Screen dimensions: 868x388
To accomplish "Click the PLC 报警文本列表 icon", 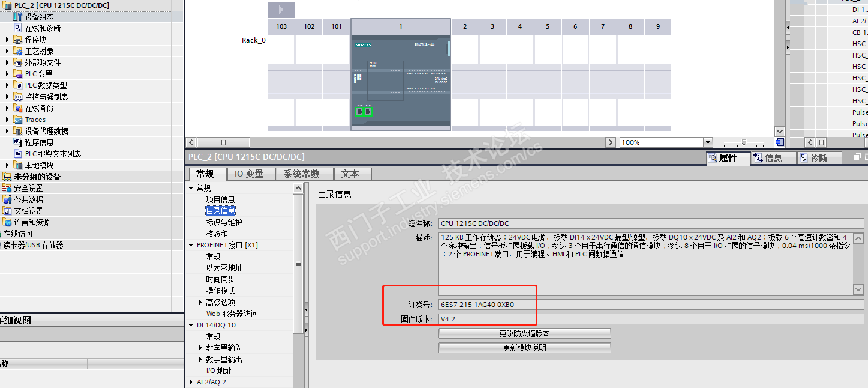I will point(18,154).
